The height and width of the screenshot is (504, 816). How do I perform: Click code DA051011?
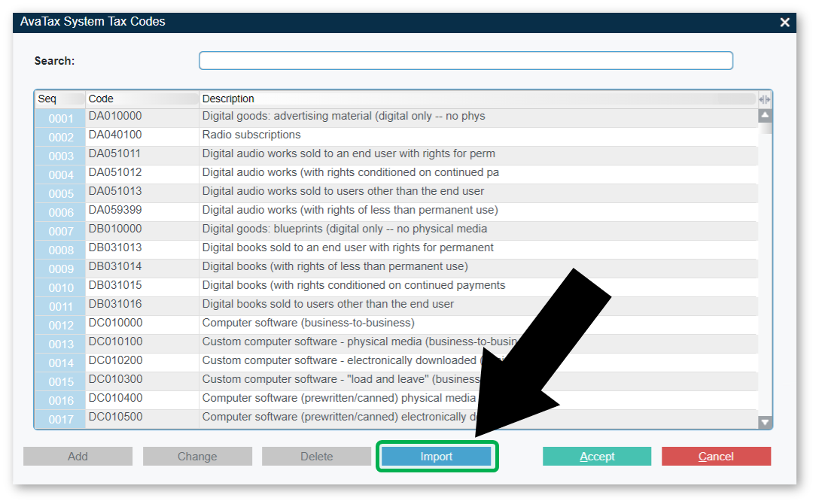[x=114, y=153]
